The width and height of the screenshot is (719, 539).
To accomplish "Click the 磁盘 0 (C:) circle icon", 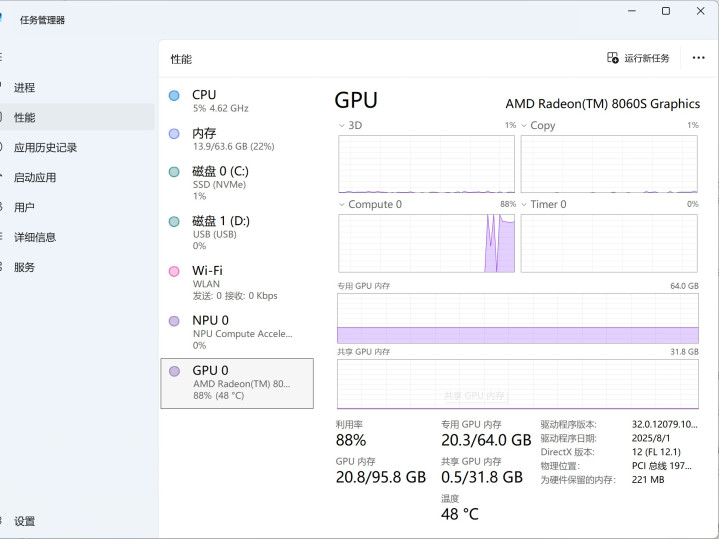I will pyautogui.click(x=174, y=172).
